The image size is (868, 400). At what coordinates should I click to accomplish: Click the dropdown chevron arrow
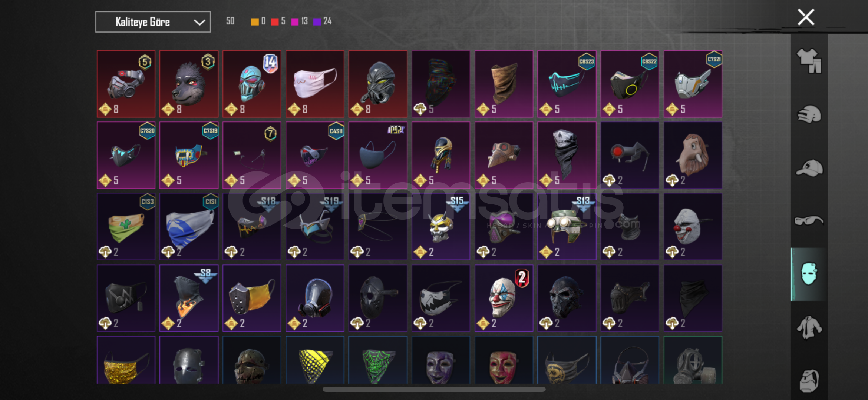coord(199,22)
